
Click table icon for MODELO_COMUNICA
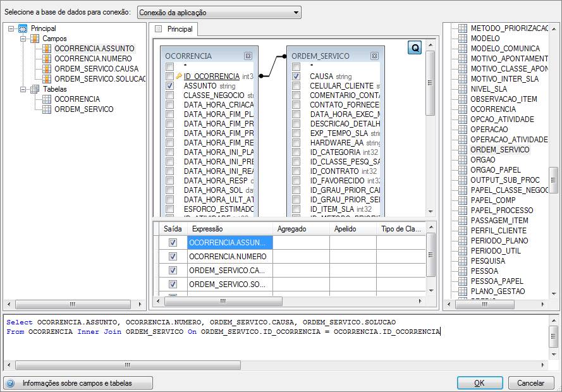coord(463,48)
